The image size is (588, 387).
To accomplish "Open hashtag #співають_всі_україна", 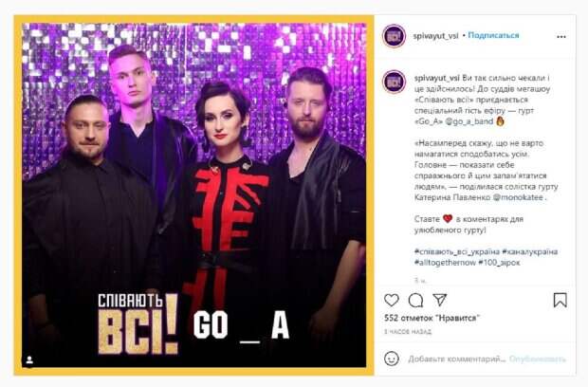I will coord(457,251).
